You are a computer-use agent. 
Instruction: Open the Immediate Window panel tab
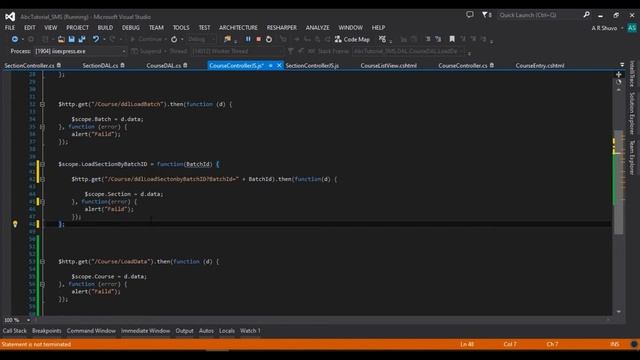[x=145, y=331]
